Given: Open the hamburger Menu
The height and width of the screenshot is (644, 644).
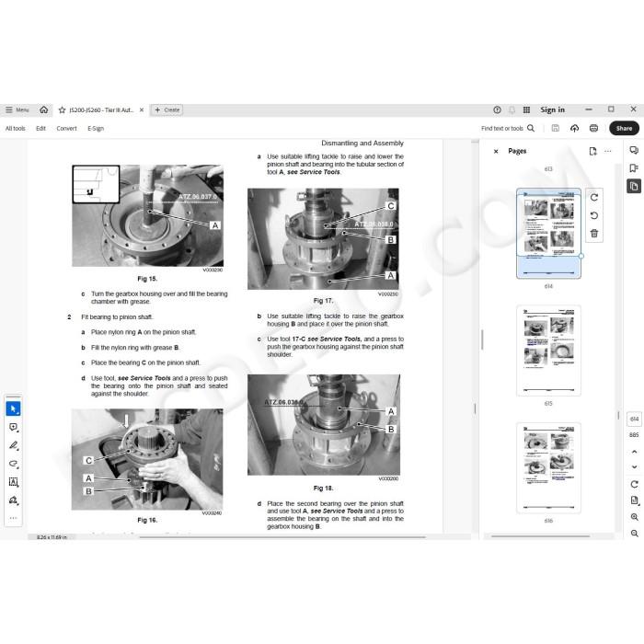Looking at the screenshot, I should coord(17,110).
